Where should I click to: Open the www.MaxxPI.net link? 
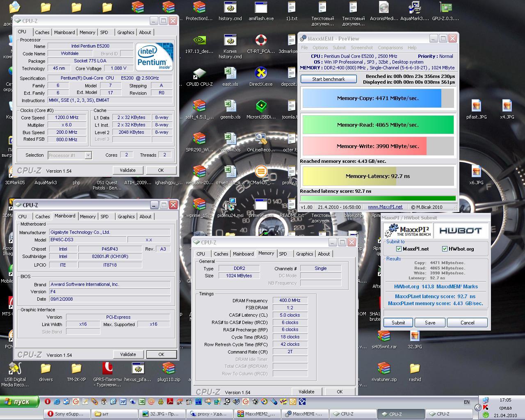[385, 207]
